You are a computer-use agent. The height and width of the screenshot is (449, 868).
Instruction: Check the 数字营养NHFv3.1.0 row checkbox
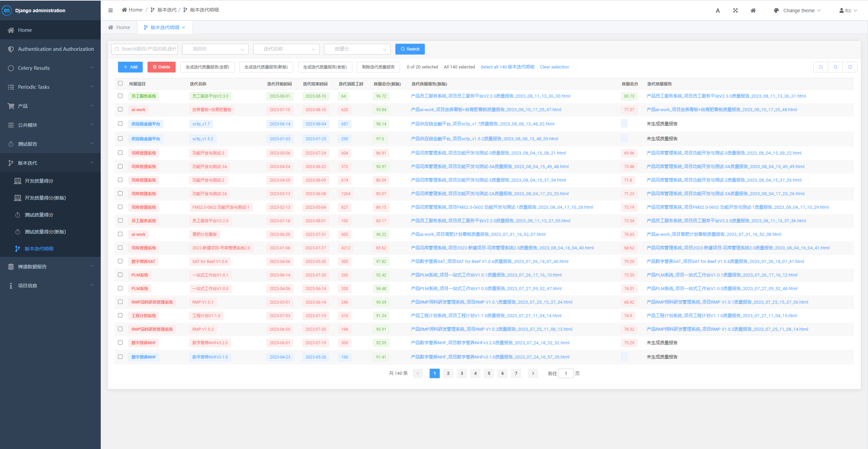(120, 357)
